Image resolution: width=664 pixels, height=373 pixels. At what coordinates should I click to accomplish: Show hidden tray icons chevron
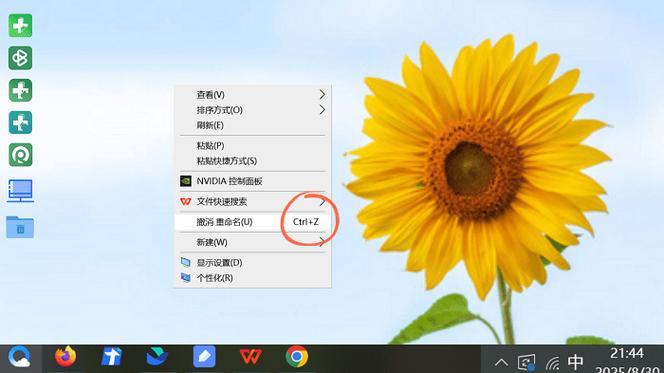coord(501,363)
